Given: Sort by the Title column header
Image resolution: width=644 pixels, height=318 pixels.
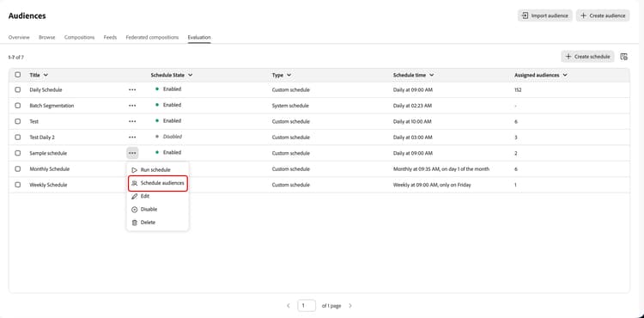Looking at the screenshot, I should (39, 75).
